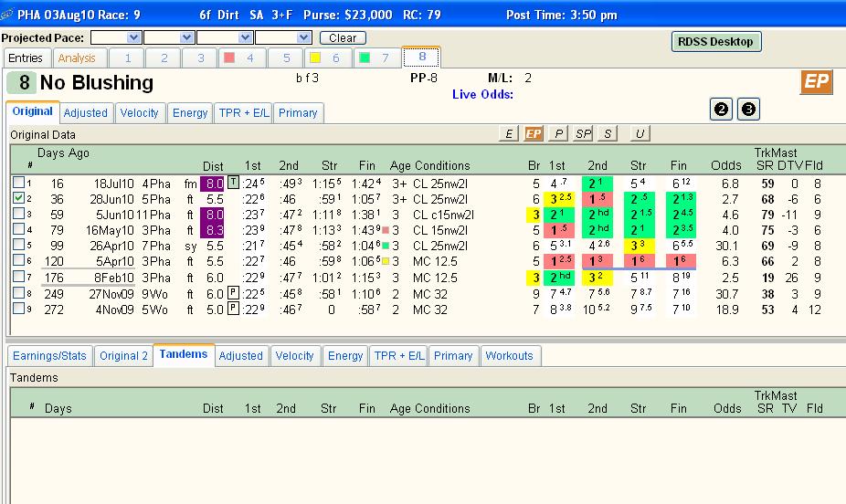Click the orange EP running style badge
This screenshot has width=846, height=504.
coord(817,82)
